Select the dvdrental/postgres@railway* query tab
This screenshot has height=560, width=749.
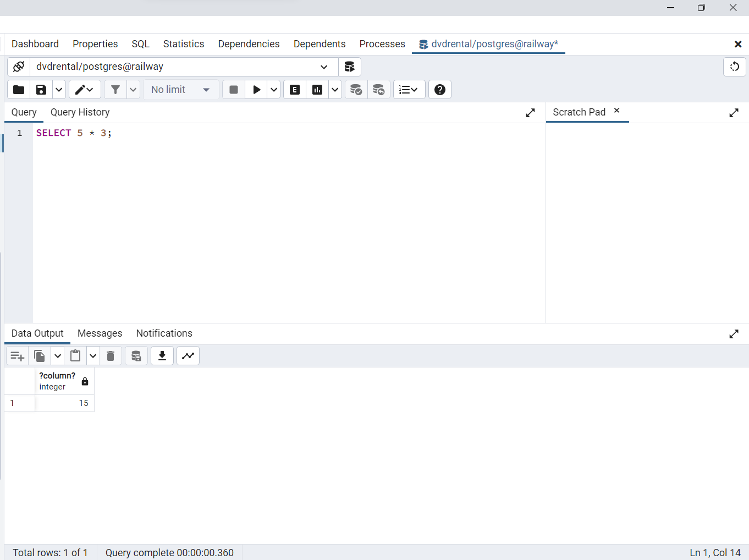pyautogui.click(x=488, y=44)
